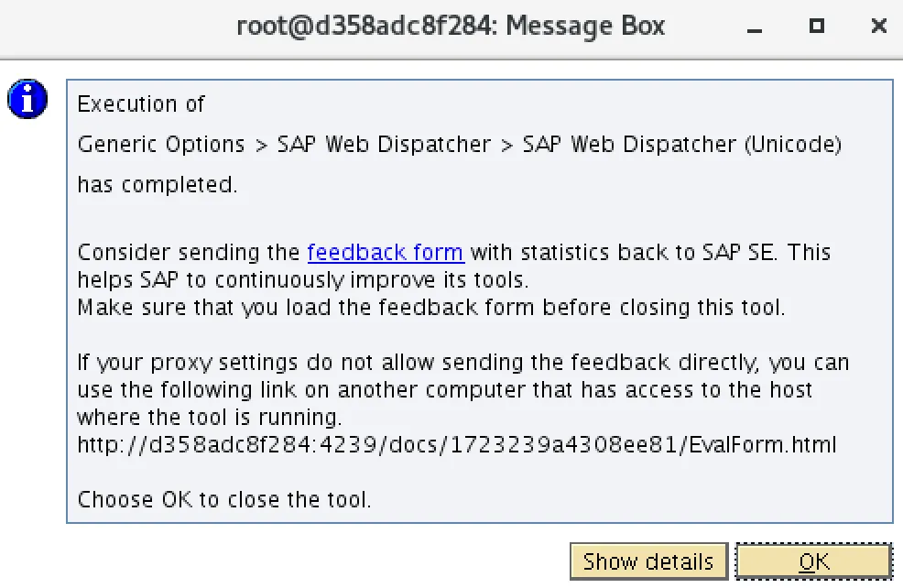Click "Generic Options" in the breadcrumb path
This screenshot has width=903, height=588.
[x=161, y=145]
